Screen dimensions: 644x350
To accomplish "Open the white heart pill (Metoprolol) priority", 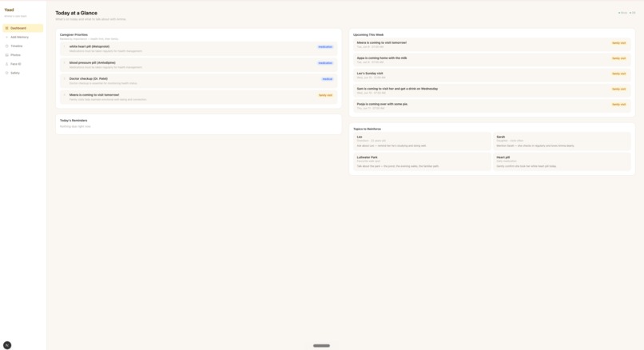I will (x=198, y=49).
